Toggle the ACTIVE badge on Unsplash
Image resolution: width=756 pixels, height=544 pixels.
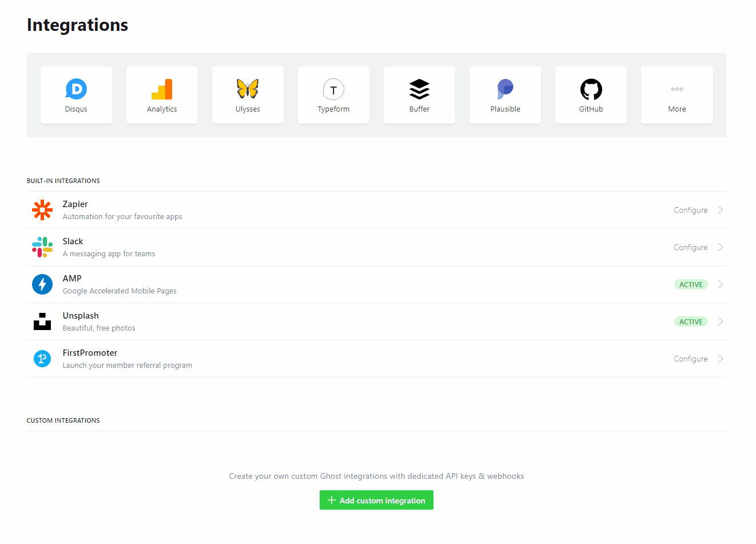pyautogui.click(x=691, y=321)
